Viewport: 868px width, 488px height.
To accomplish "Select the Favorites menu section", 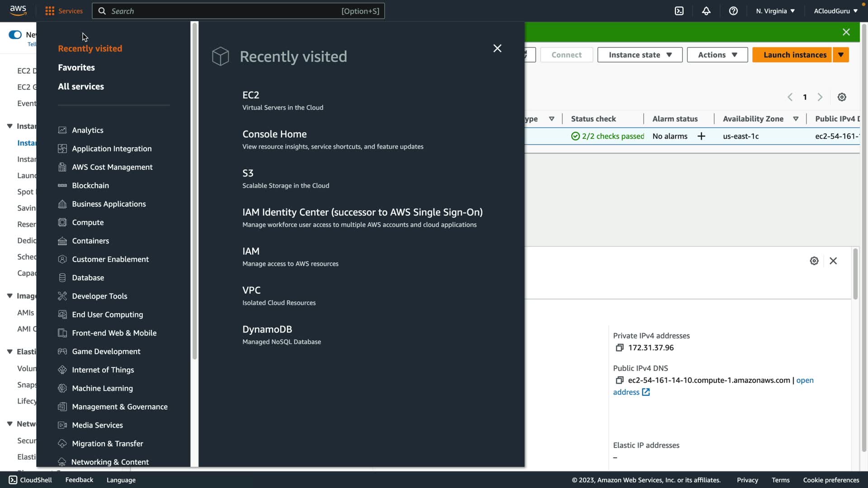I will 76,67.
